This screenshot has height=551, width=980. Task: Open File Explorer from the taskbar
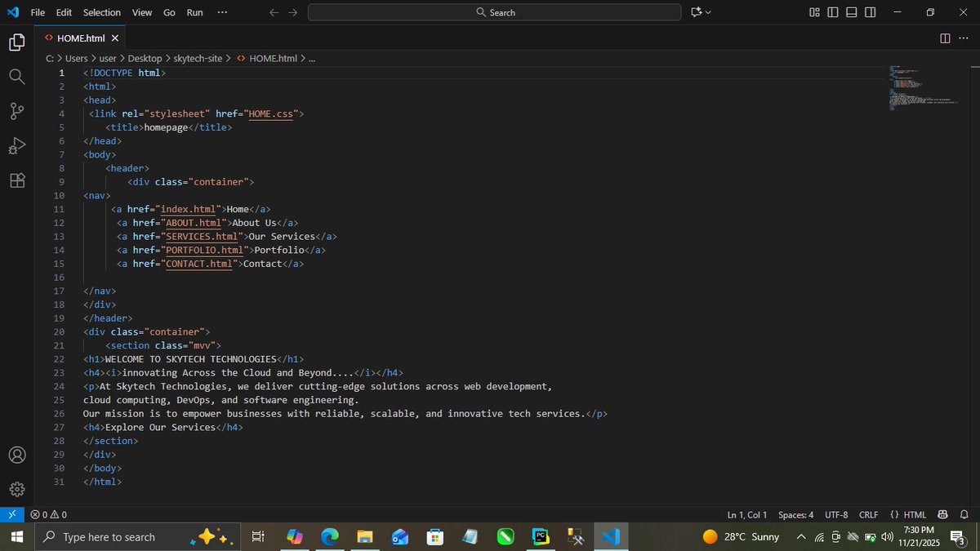(365, 537)
